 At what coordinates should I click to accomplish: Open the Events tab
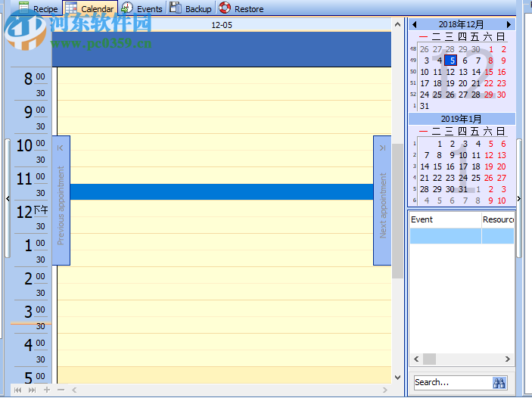[142, 8]
